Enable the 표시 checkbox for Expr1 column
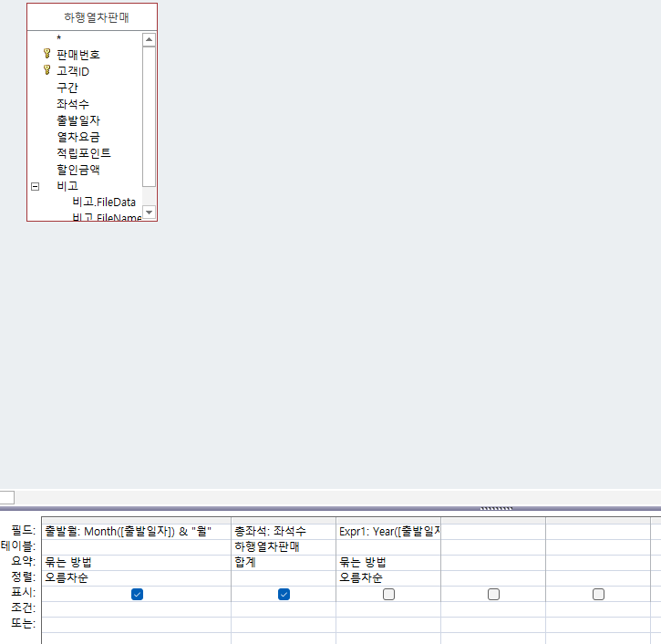 pos(388,594)
